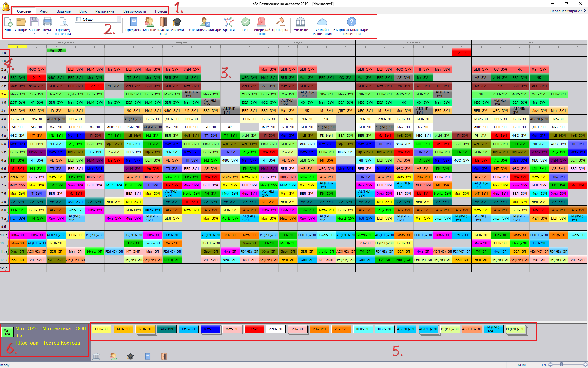Expand the Общо view combo box
The height and width of the screenshot is (368, 588).
click(119, 19)
